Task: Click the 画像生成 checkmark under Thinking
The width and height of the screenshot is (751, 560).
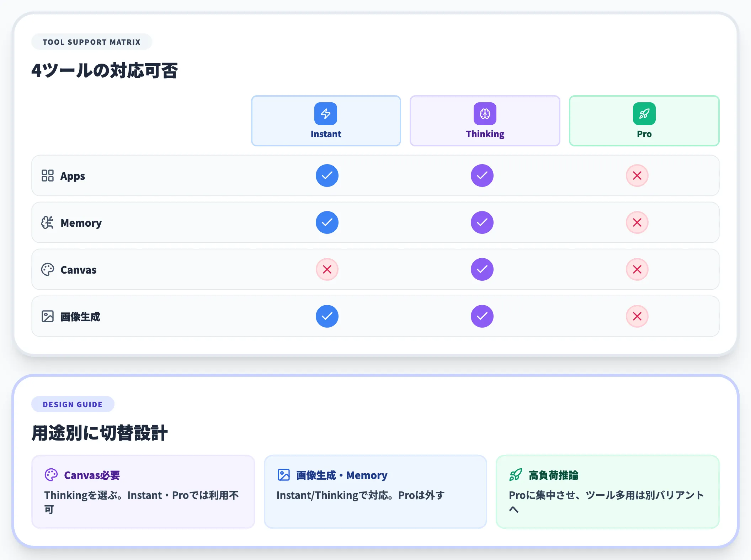Action: (482, 316)
